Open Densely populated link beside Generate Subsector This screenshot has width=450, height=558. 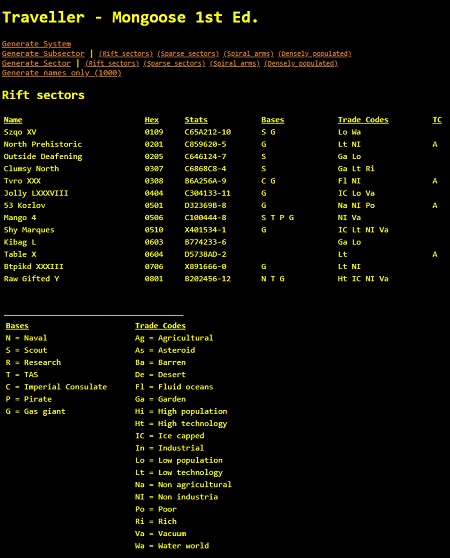314,53
